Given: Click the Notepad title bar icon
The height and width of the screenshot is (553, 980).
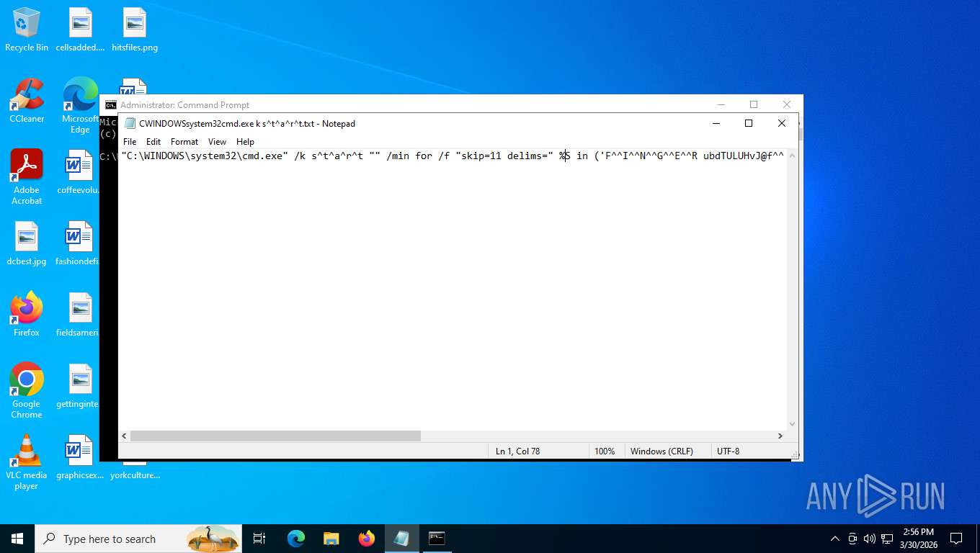Looking at the screenshot, I should point(130,123).
